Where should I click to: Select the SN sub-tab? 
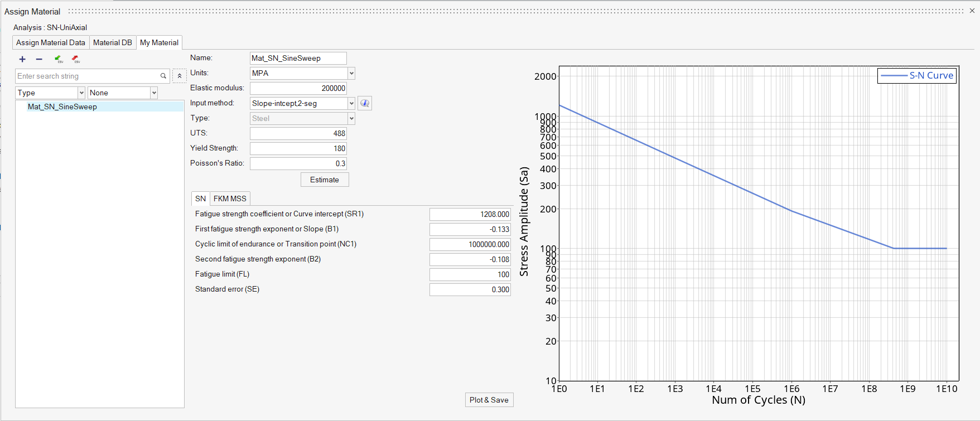pyautogui.click(x=200, y=199)
